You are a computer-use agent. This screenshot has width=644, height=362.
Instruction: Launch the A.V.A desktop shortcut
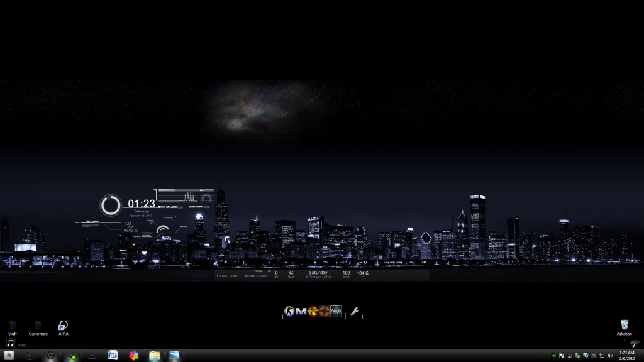[64, 328]
